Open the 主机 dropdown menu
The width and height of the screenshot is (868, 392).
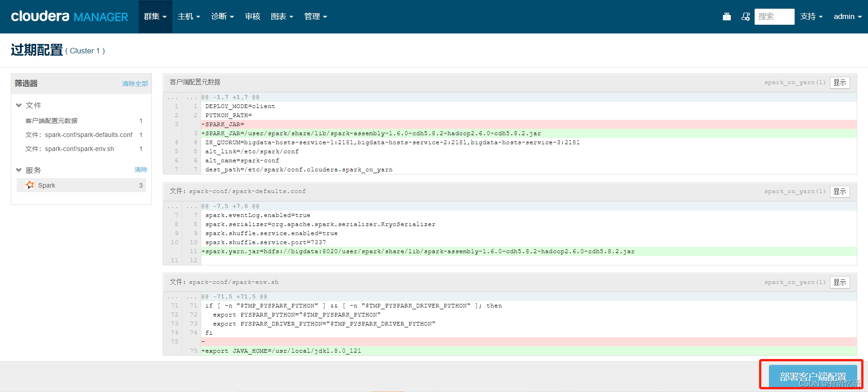click(189, 17)
